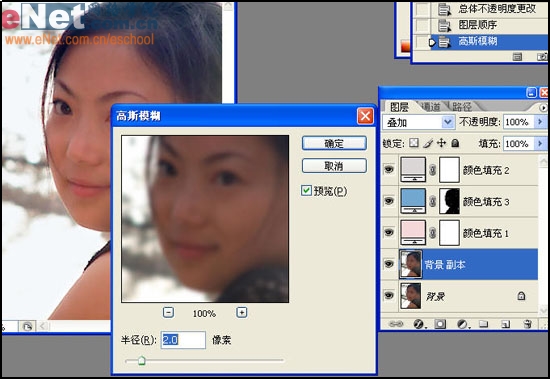Click the delete layer trash icon
Screen dimensions: 550x379
tap(528, 324)
